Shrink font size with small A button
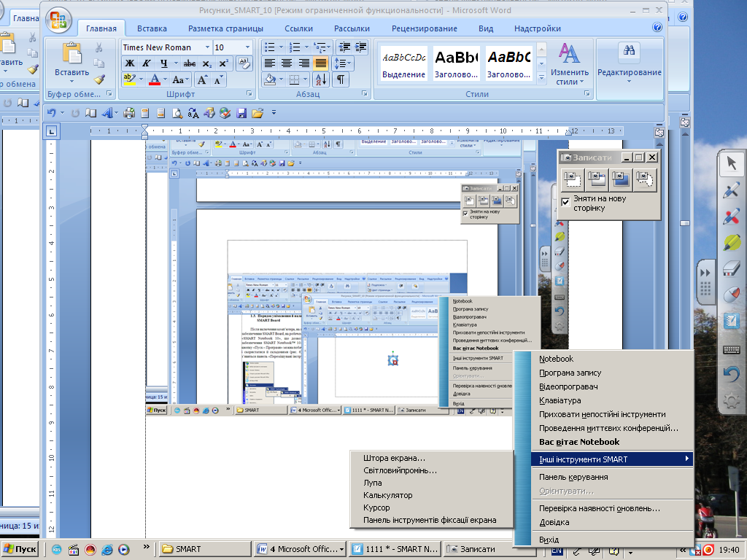The image size is (747, 560). coord(217,79)
